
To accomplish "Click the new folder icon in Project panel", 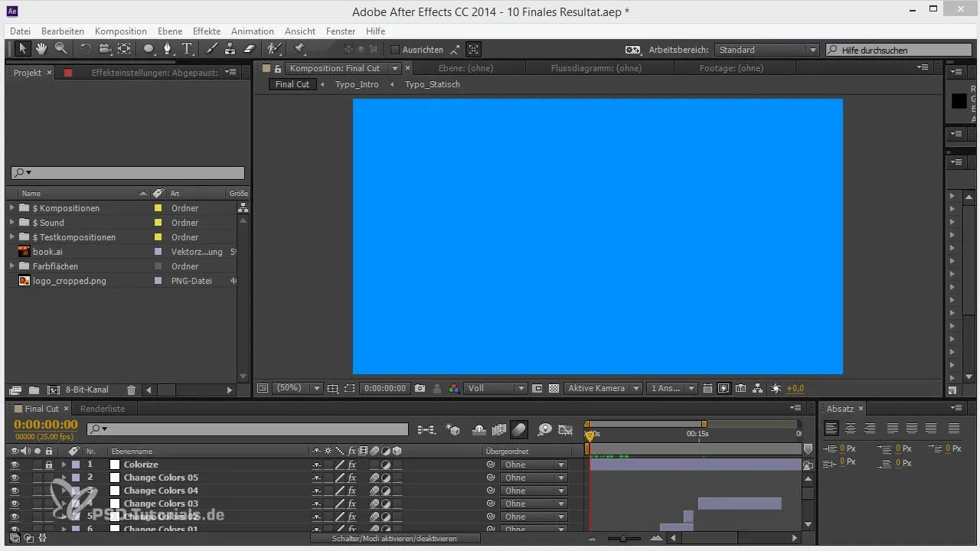I will tap(34, 390).
